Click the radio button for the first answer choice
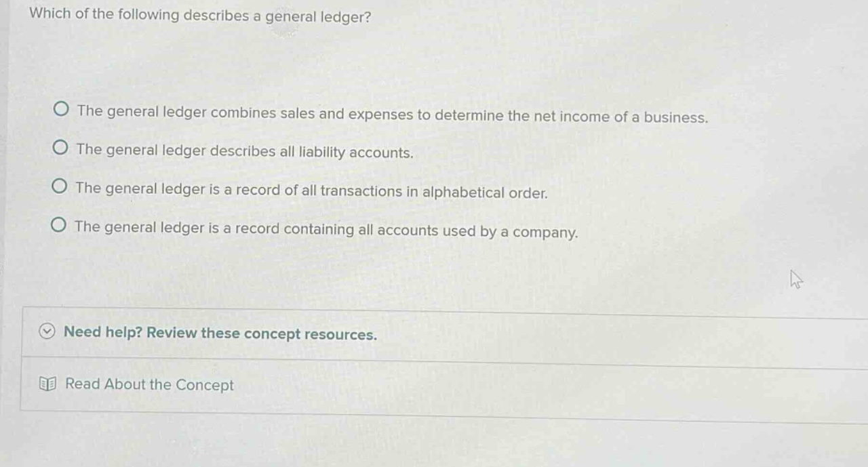 tap(60, 108)
